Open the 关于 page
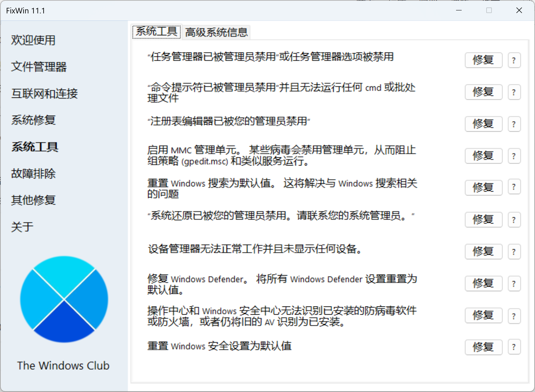The width and height of the screenshot is (535, 392). point(22,226)
